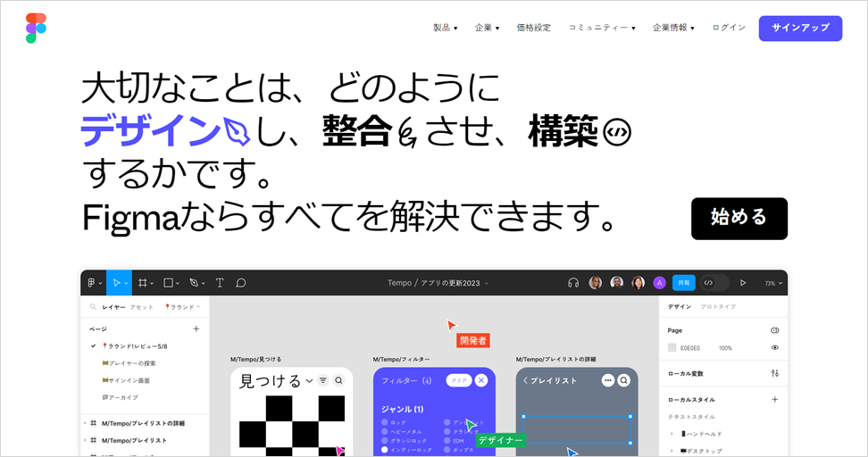
Task: Expand the ハンドヘルド text style group
Action: click(672, 434)
